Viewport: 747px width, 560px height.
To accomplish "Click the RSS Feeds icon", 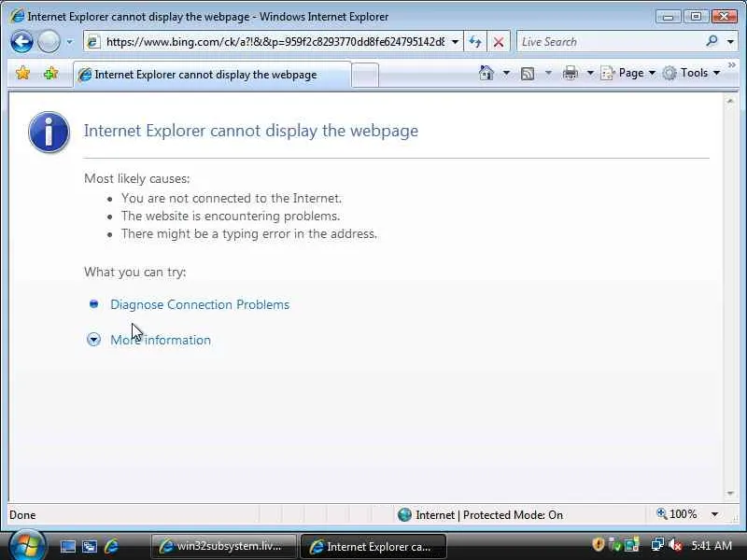I will click(528, 74).
